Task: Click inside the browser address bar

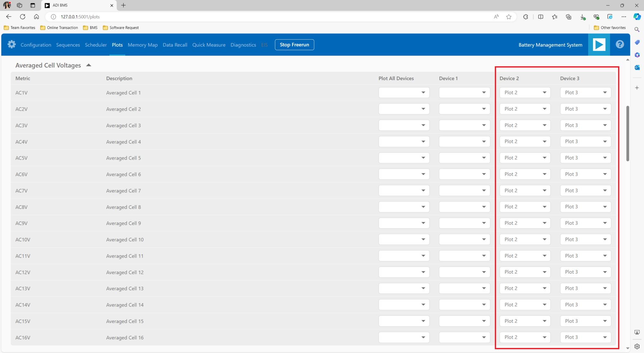Action: (x=193, y=16)
